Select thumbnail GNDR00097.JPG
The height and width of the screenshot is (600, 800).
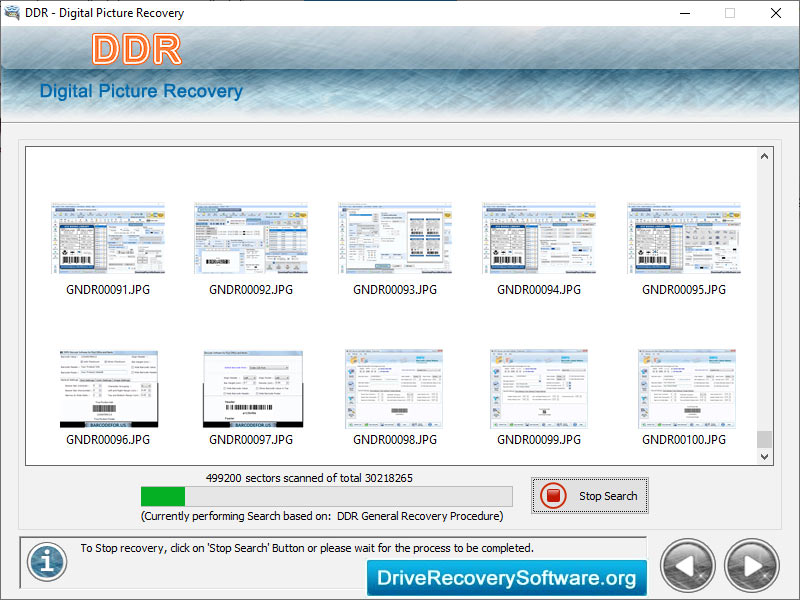(x=253, y=389)
